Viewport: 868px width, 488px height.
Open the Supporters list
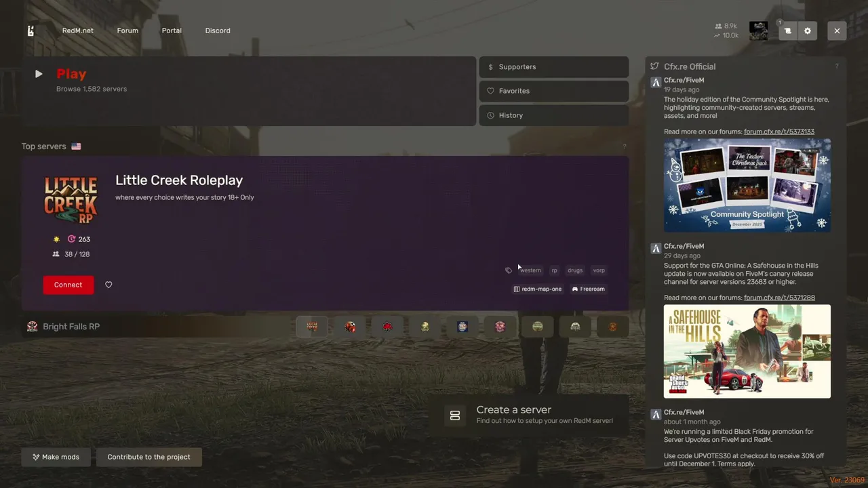coord(554,67)
